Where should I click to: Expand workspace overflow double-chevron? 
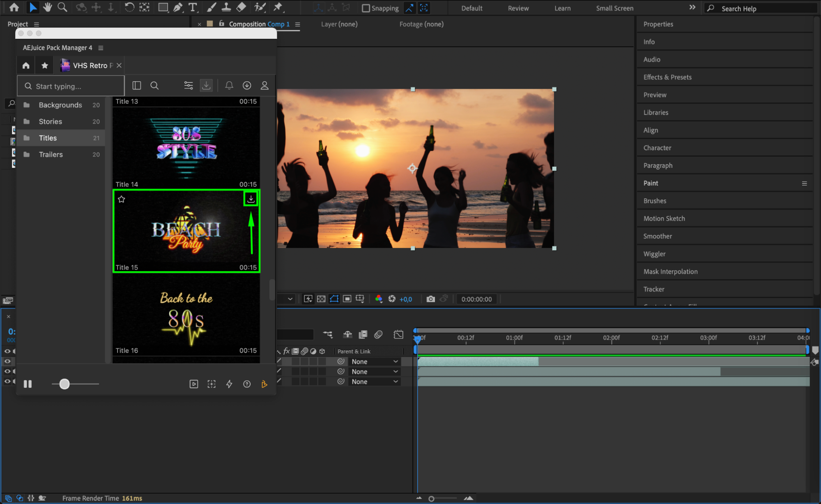(692, 7)
